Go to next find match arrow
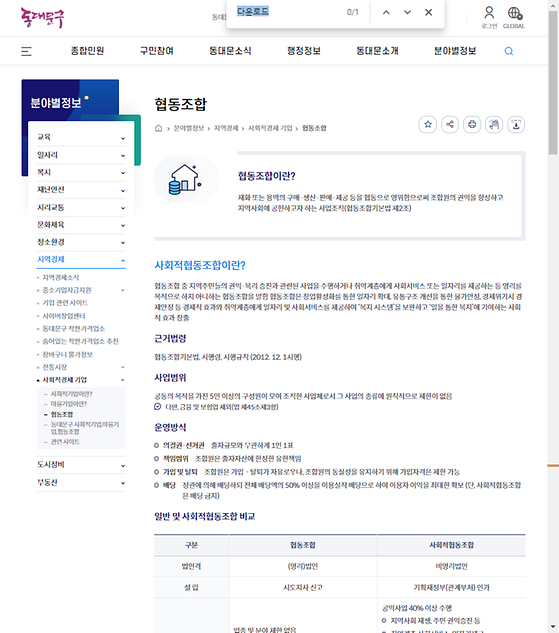Screen dimensions: 559x633 (407, 13)
